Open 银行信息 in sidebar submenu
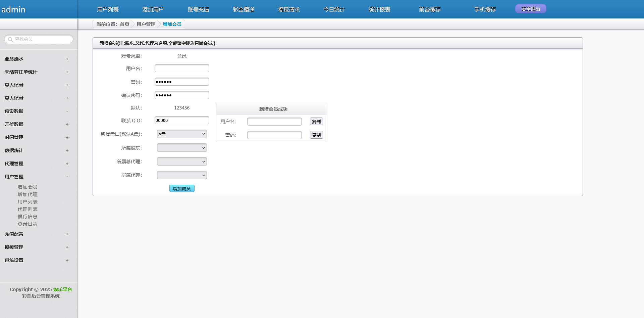 tap(28, 217)
